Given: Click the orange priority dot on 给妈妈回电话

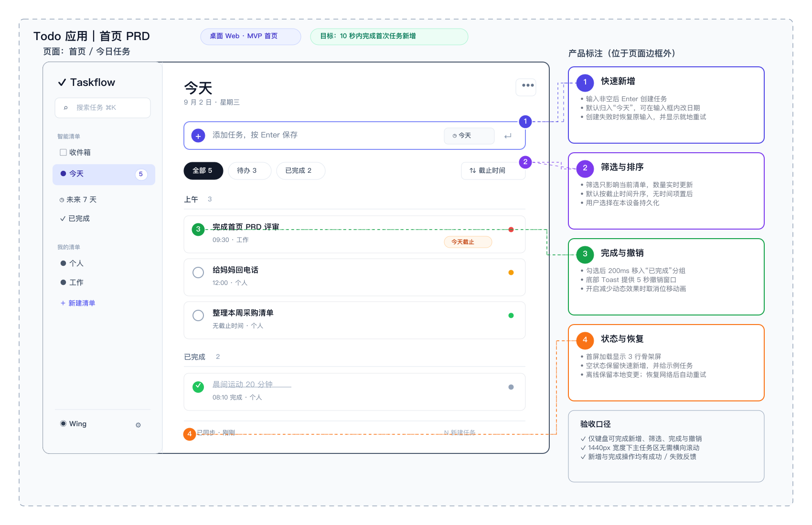Looking at the screenshot, I should coord(511,273).
